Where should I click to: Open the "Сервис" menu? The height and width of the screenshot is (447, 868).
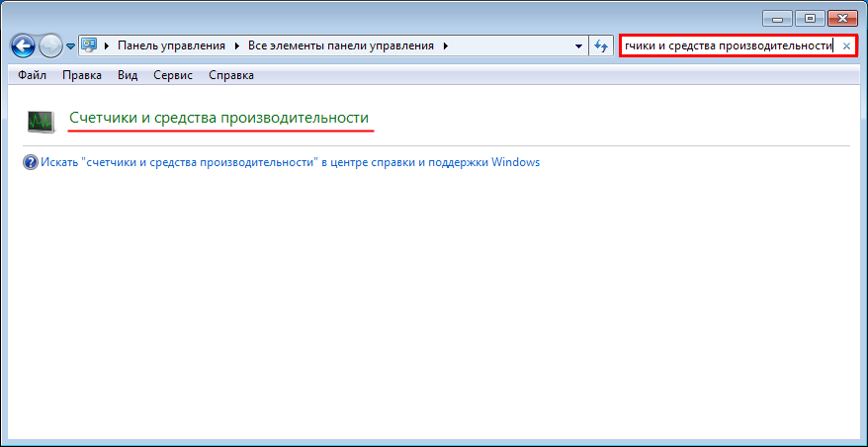[x=173, y=75]
